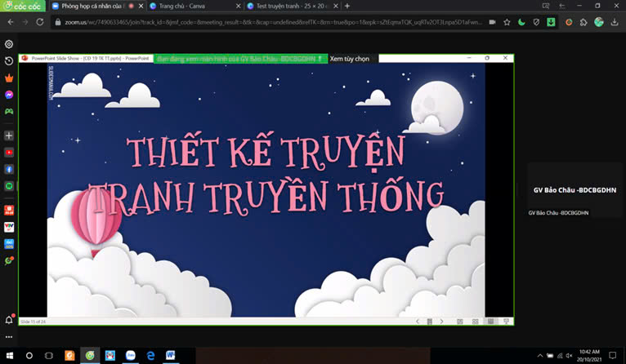Open the red shopping shortcut in sidebar

click(x=9, y=210)
